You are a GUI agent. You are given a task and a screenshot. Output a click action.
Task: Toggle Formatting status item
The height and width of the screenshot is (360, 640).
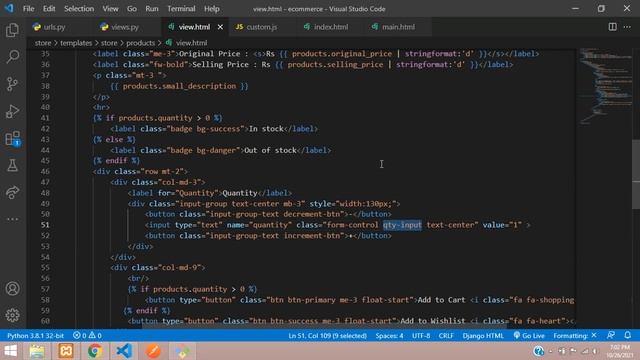click(x=575, y=336)
